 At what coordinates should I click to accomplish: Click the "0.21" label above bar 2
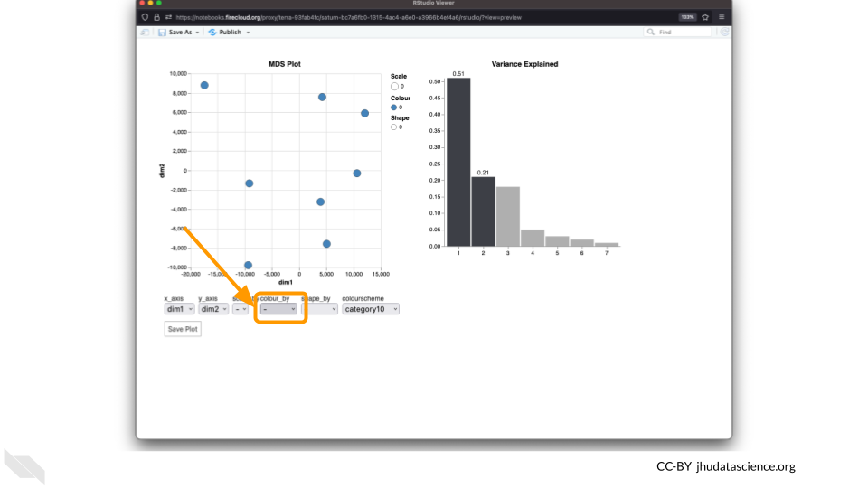click(x=483, y=173)
